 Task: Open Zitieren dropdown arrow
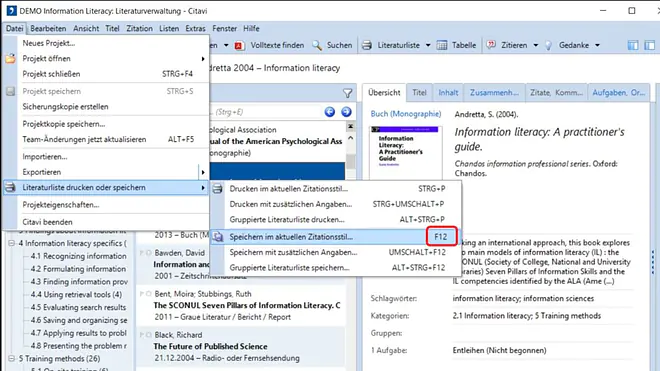pos(536,45)
